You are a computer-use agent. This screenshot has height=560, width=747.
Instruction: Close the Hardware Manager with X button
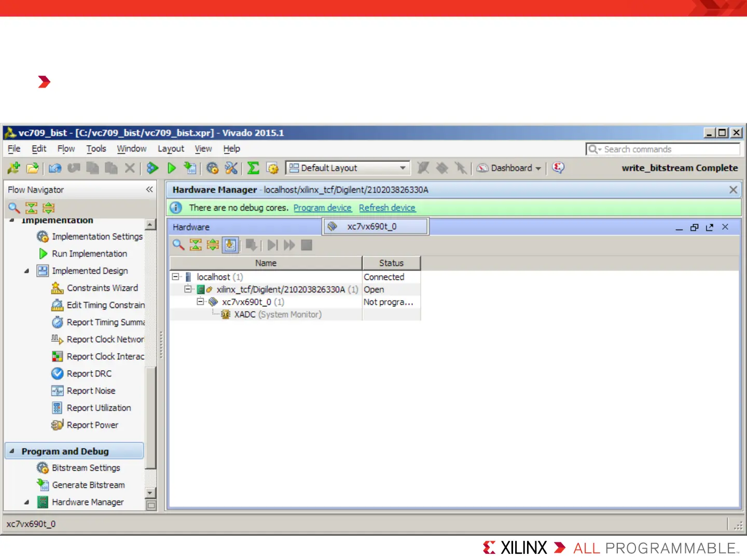pyautogui.click(x=733, y=190)
